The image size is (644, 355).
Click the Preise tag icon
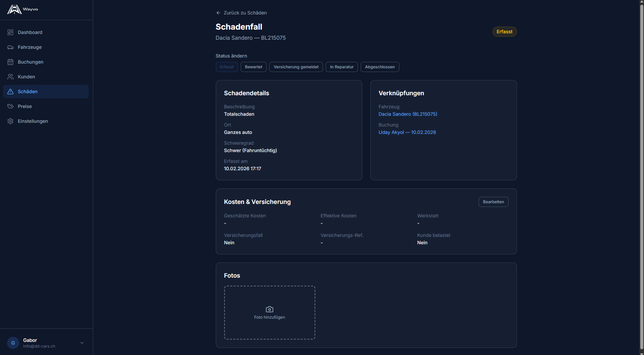click(10, 106)
